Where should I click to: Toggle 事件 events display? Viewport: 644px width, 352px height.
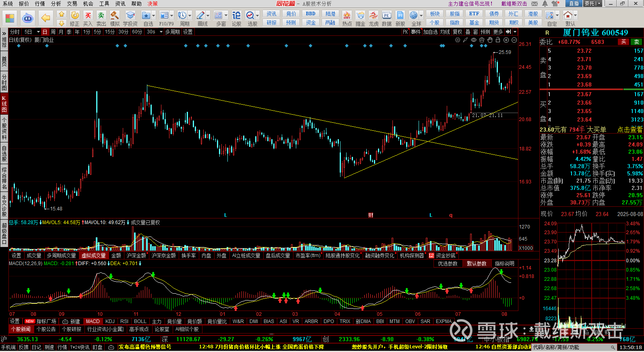416,32
